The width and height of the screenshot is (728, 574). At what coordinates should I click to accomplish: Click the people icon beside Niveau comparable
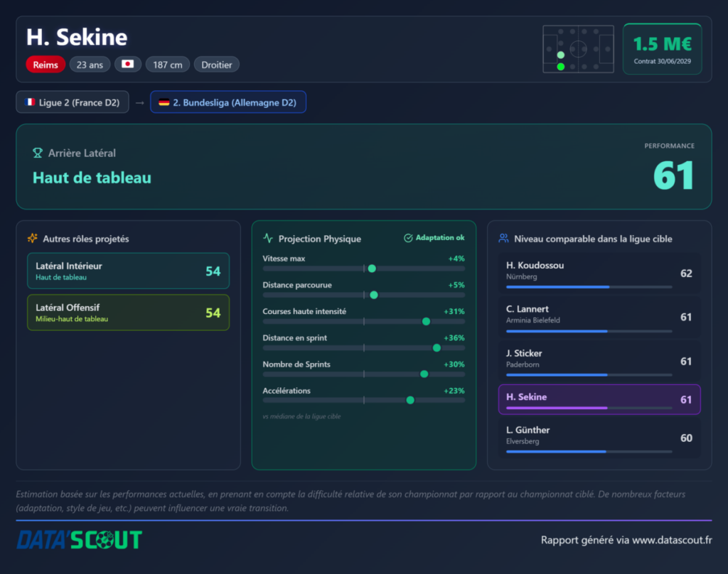[x=503, y=239]
